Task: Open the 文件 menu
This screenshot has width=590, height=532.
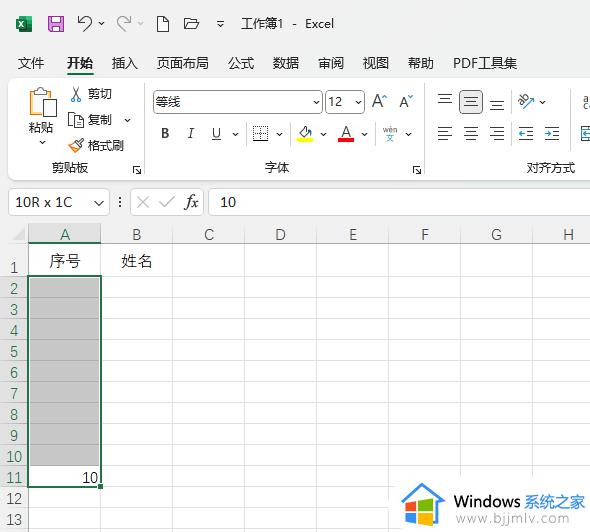Action: (x=31, y=63)
